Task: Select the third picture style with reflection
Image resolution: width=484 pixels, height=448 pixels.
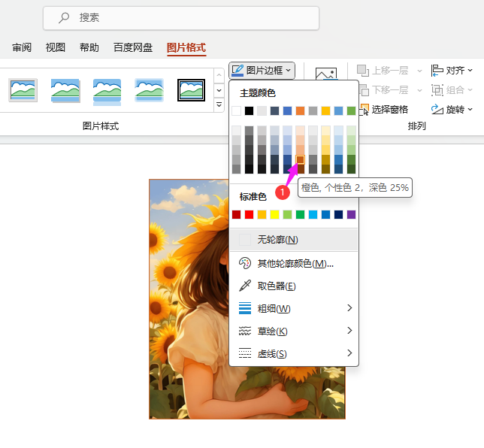Action: click(107, 92)
